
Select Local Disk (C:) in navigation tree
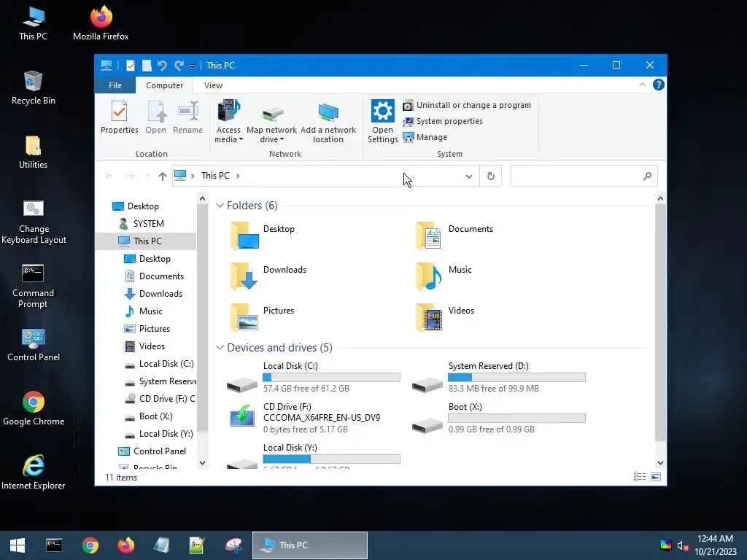click(x=166, y=364)
